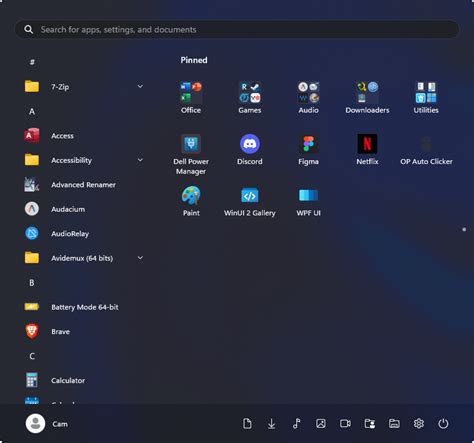Open Battery Mode 64-bit

click(83, 307)
